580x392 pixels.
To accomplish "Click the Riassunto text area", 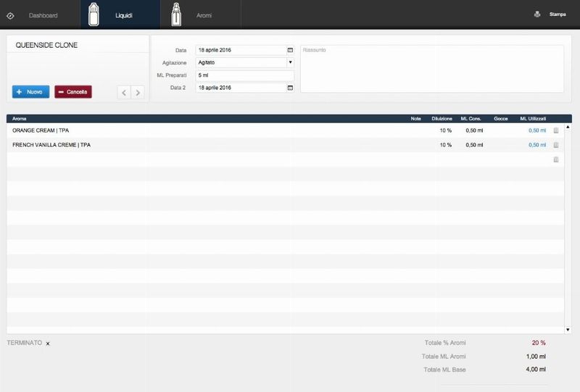I will (432, 69).
